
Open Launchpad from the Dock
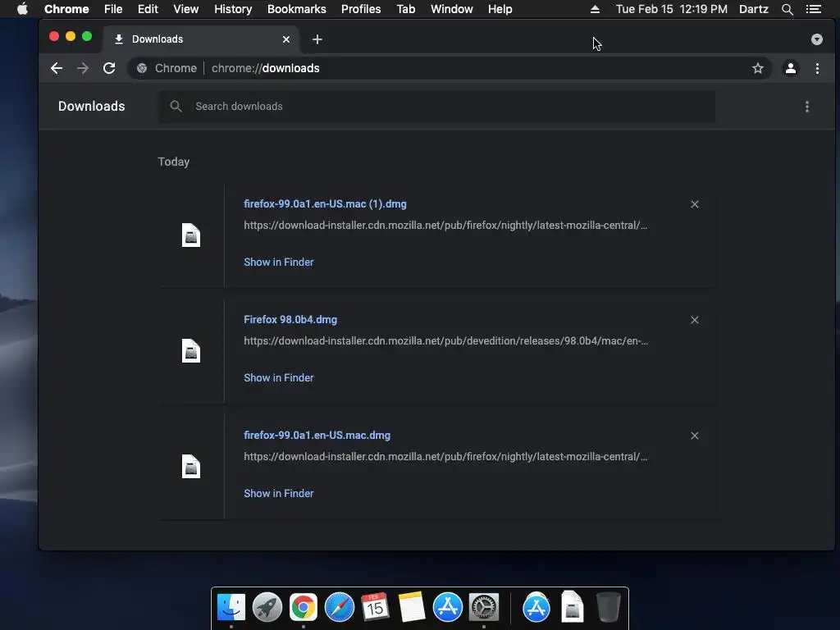tap(267, 608)
